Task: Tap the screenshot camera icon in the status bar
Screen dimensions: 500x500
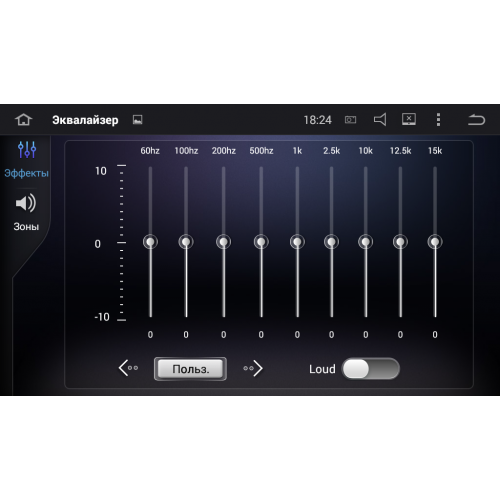Action: 350,120
